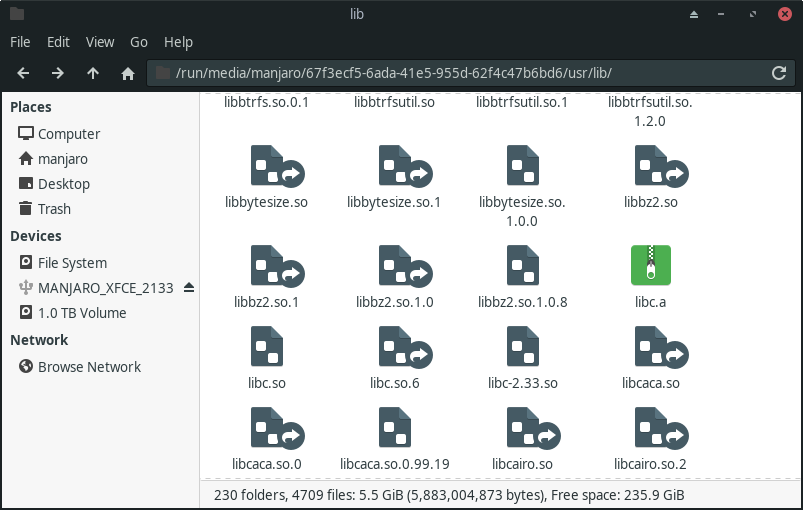This screenshot has width=803, height=510.
Task: Reload the current folder view
Action: [x=778, y=73]
